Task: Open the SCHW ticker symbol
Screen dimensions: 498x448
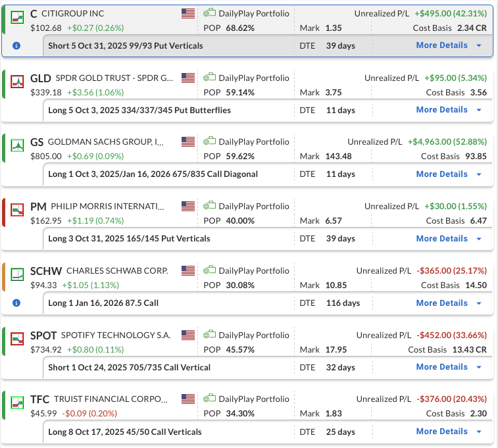Action: click(43, 271)
